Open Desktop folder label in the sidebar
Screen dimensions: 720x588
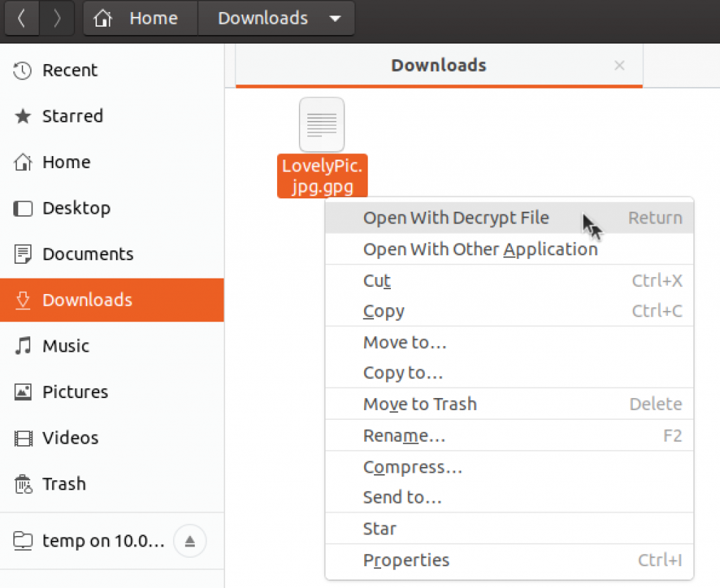pyautogui.click(x=76, y=208)
